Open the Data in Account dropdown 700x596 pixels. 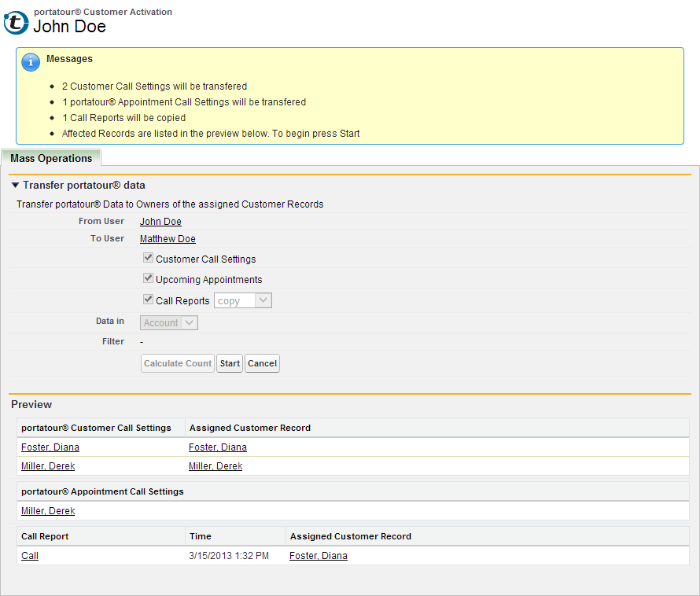point(169,322)
